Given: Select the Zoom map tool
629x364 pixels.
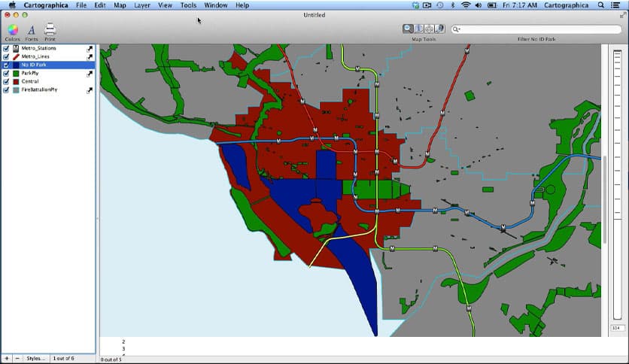Looking at the screenshot, I should tap(408, 29).
